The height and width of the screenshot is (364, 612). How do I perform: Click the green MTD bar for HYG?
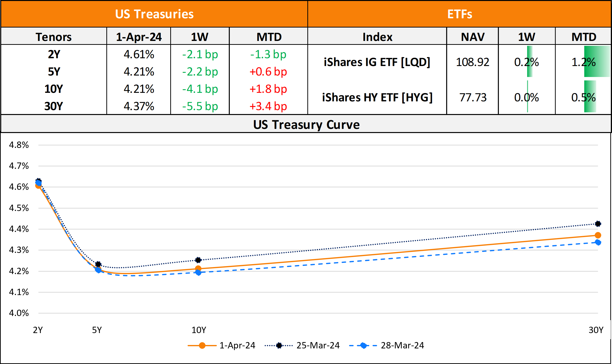(590, 96)
